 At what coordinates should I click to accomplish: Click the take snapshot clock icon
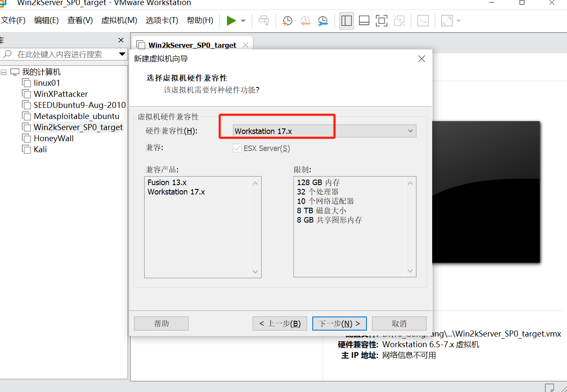tap(288, 20)
